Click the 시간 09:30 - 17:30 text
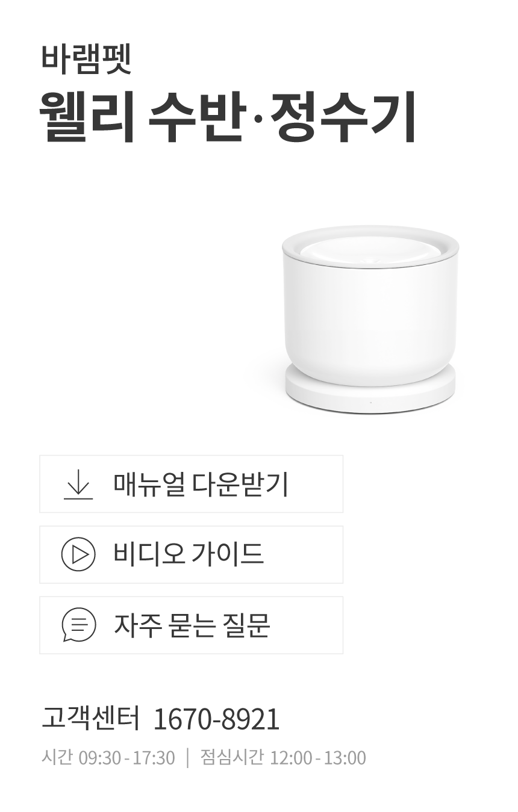The image size is (518, 812). click(108, 757)
